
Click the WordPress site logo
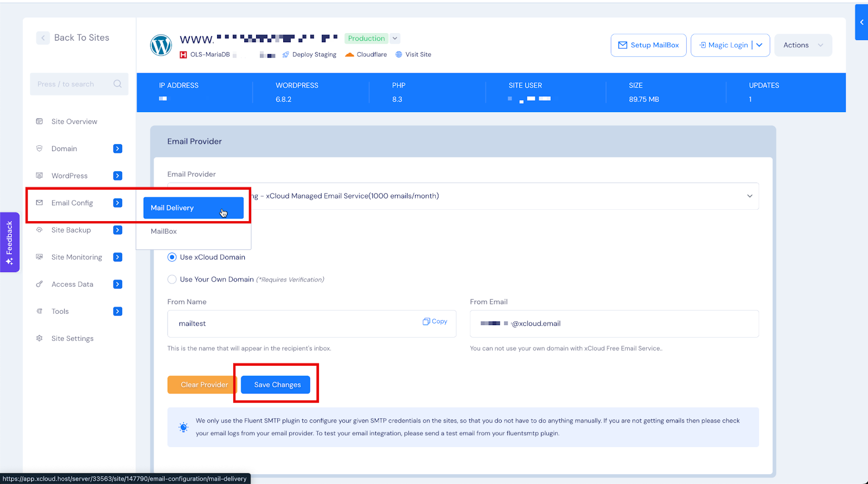[161, 46]
